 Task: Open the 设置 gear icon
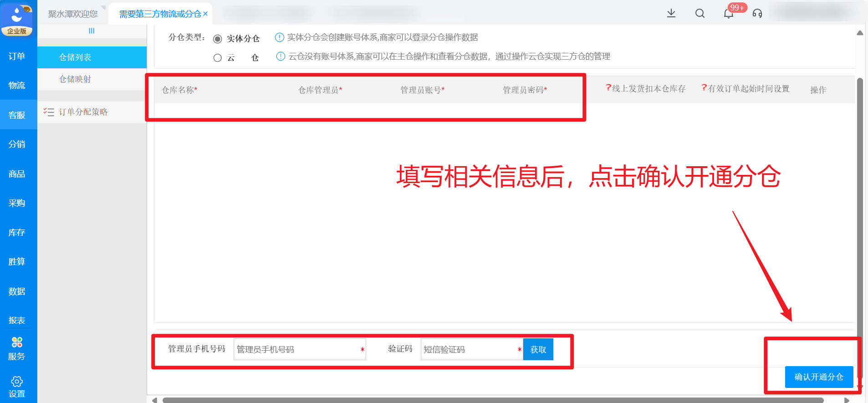[17, 381]
